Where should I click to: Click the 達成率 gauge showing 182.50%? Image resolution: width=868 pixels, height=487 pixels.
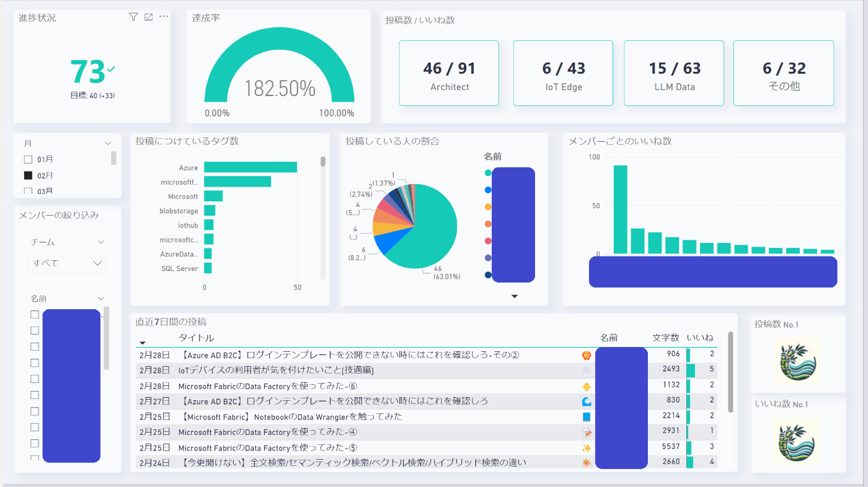[x=280, y=65]
